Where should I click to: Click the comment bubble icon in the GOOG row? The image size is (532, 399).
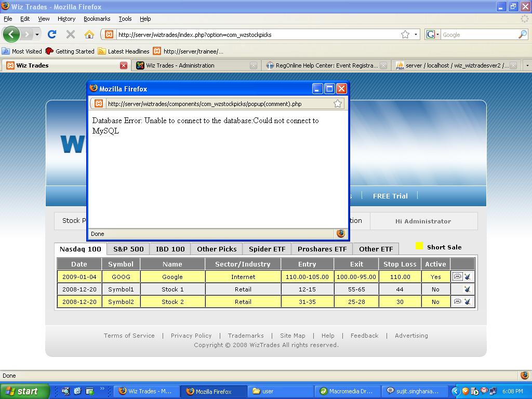(x=457, y=277)
